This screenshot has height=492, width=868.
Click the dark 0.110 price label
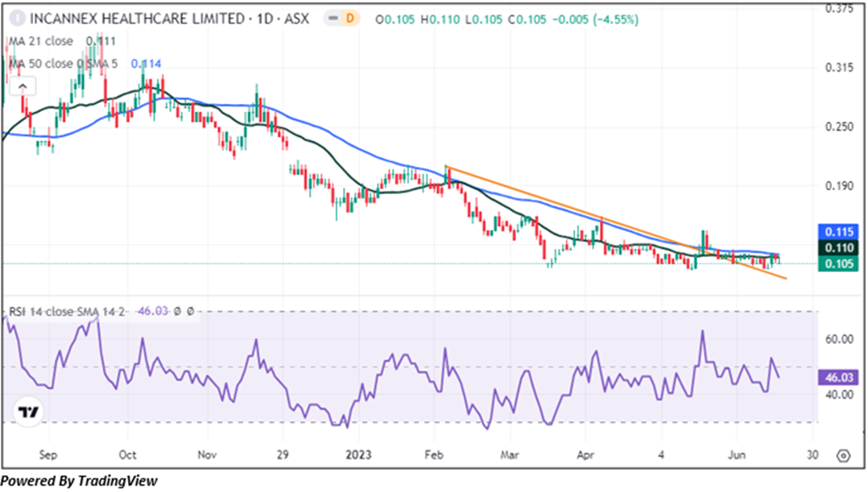839,247
